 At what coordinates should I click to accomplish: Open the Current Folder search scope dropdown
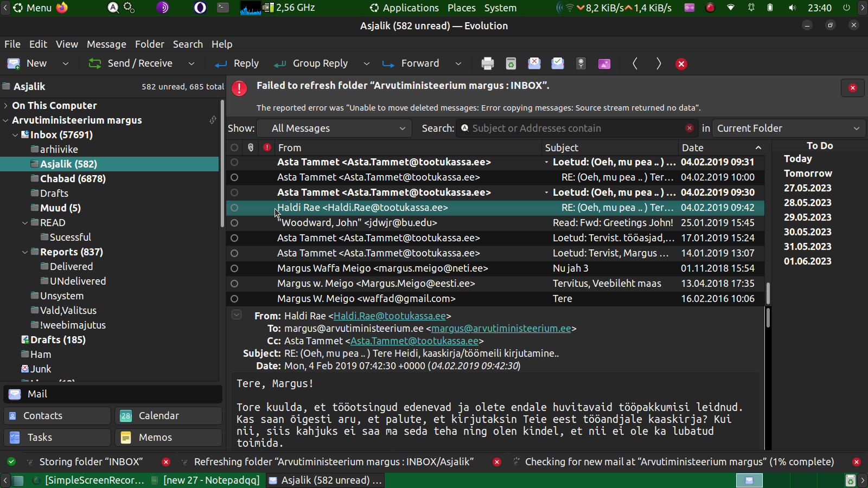coord(788,129)
